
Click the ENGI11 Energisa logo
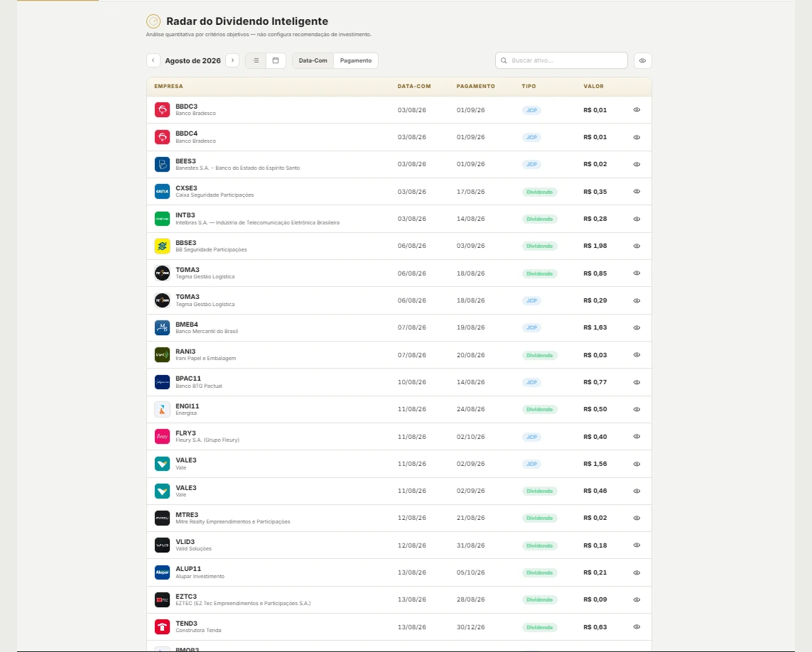[162, 409]
